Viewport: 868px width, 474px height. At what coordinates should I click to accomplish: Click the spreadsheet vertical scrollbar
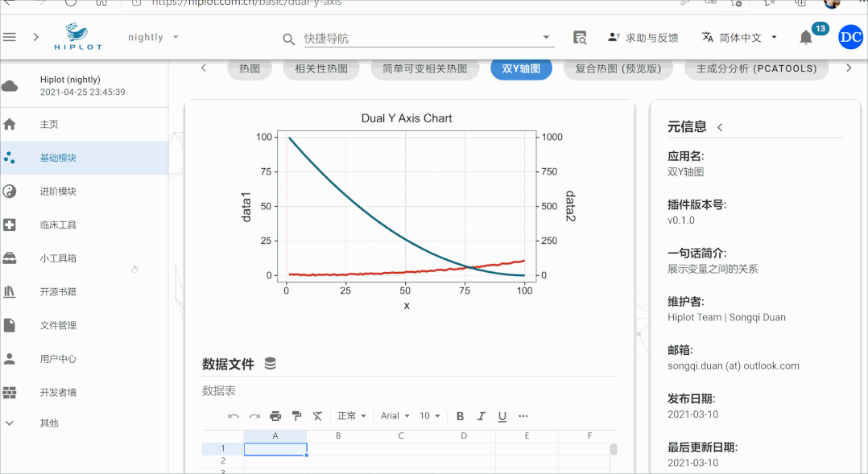[x=614, y=449]
